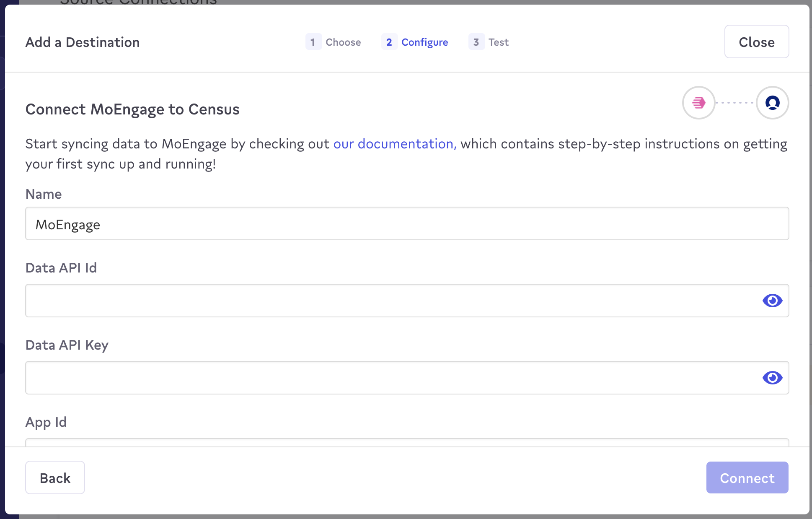Click the Census user account icon
This screenshot has height=519, width=812.
coord(772,103)
